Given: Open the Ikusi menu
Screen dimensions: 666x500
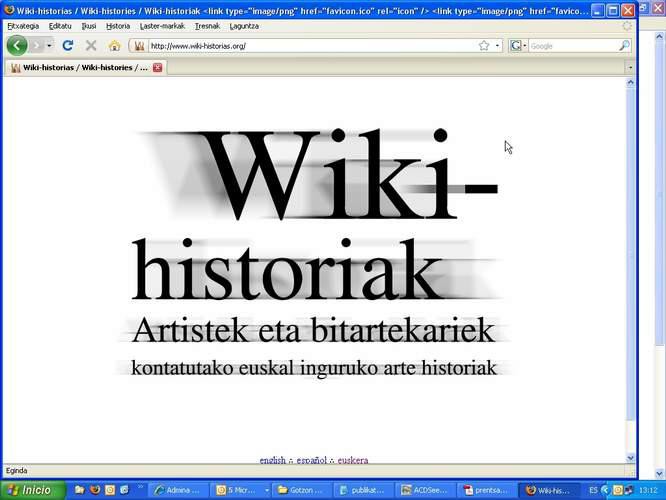Looking at the screenshot, I should tap(89, 26).
